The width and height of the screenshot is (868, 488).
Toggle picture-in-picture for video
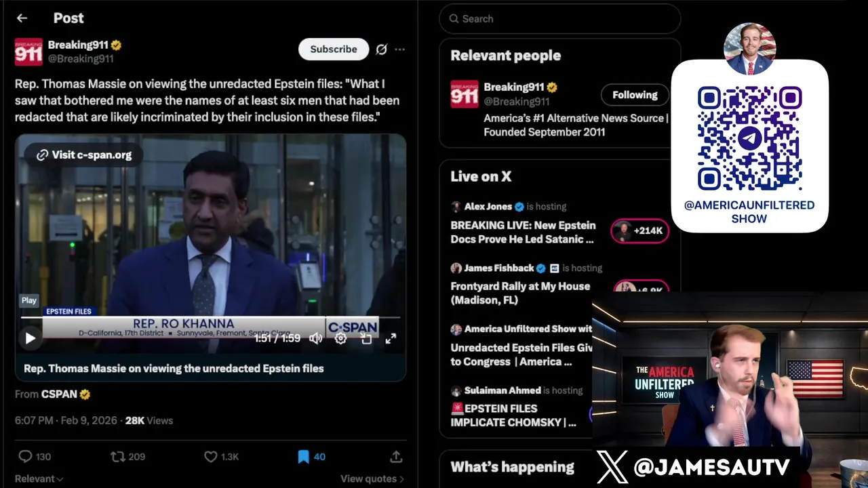[366, 338]
